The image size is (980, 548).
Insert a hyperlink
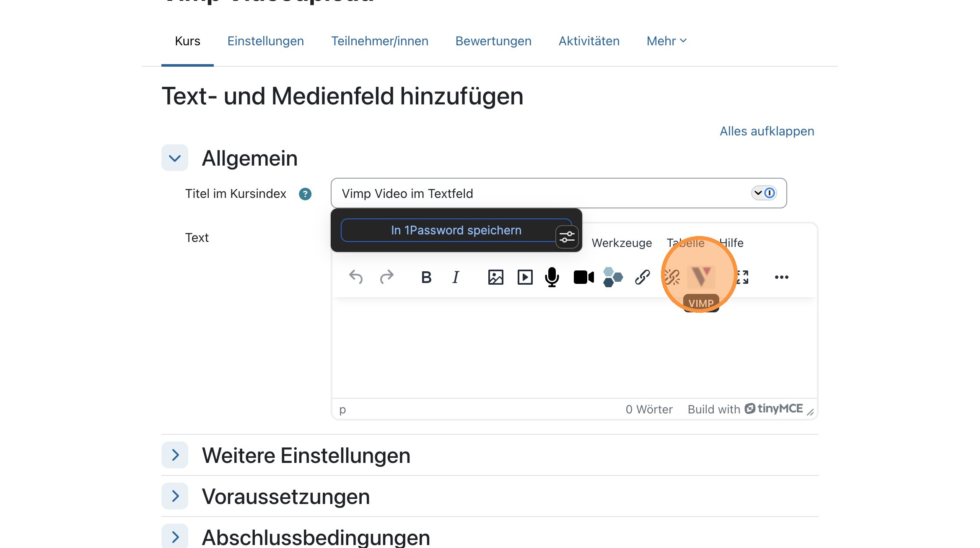tap(642, 277)
